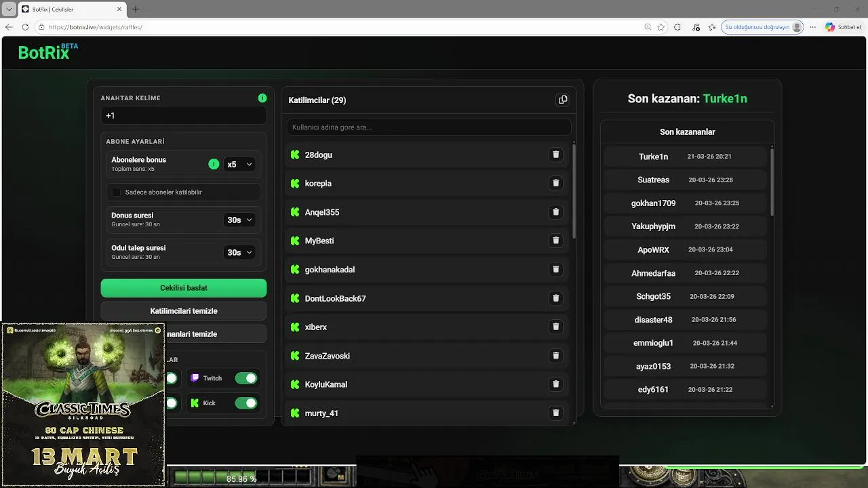
Task: Check Sadece aboneler katilabilir checkbox
Action: point(117,192)
